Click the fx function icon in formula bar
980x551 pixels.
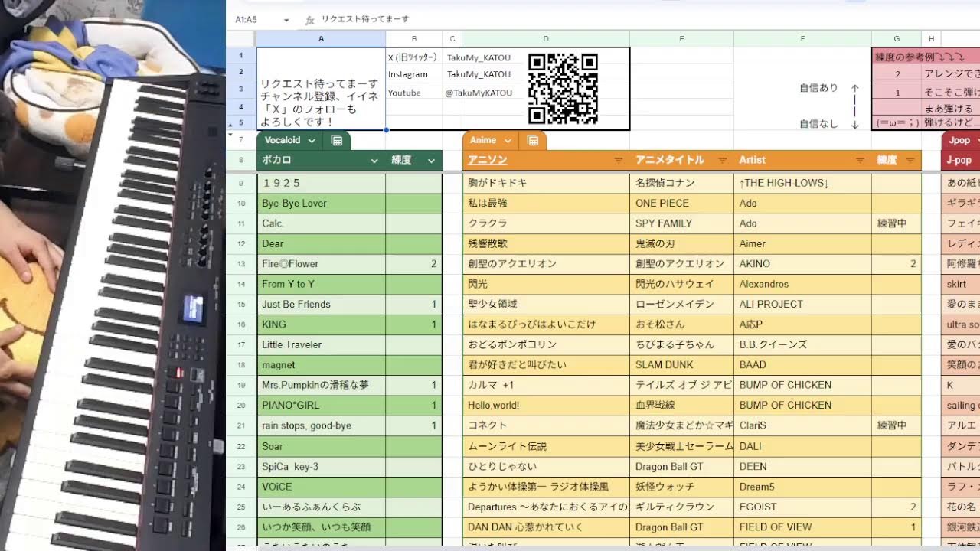tap(309, 20)
